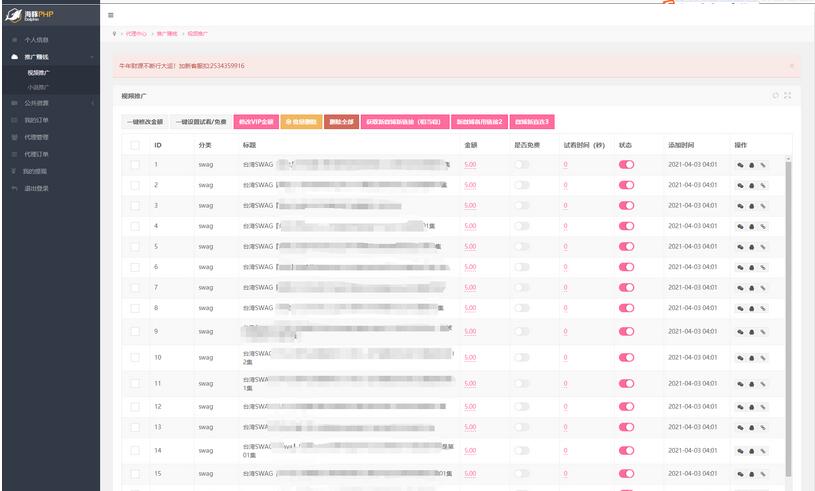Click the WeChat share icon in row 5
This screenshot has width=815, height=491.
(741, 247)
